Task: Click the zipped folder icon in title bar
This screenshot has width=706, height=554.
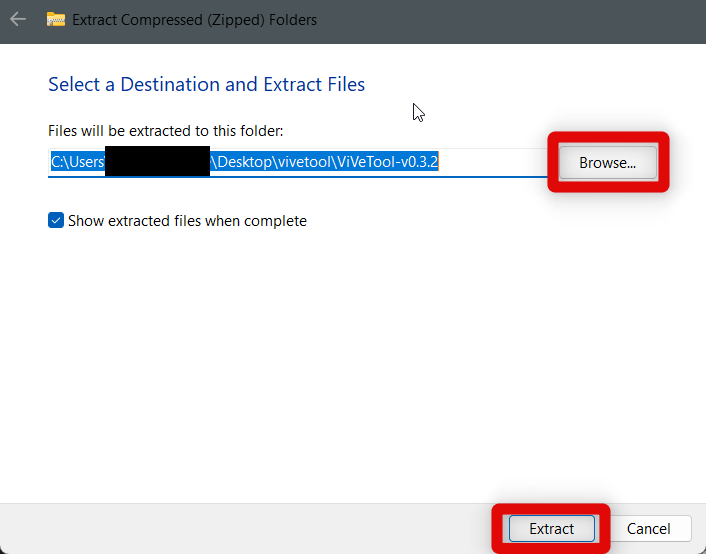Action: tap(56, 19)
